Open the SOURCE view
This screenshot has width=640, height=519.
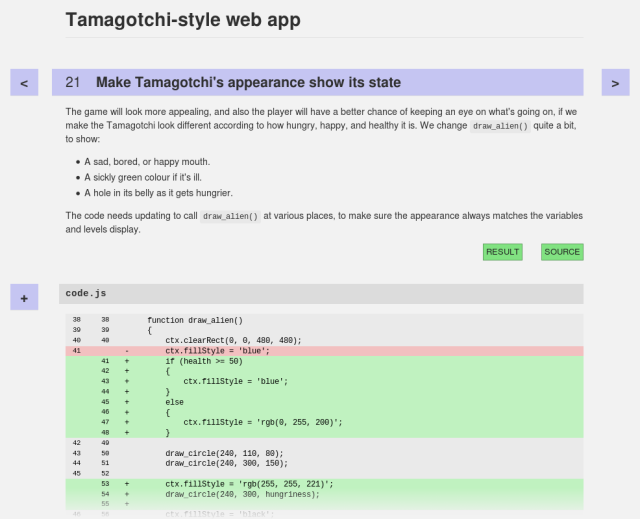[562, 252]
